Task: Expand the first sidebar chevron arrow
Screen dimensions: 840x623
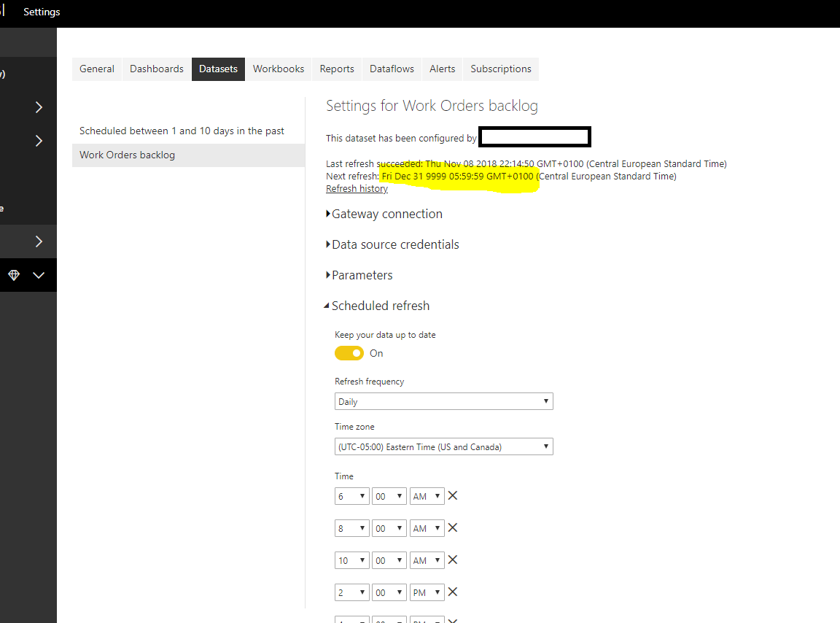Action: click(39, 107)
